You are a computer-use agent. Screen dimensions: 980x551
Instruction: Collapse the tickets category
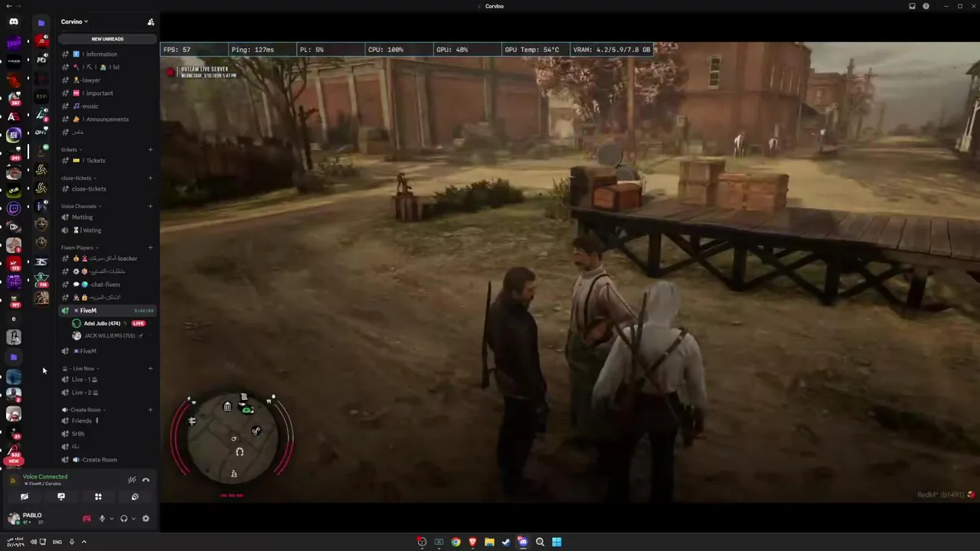pos(70,150)
